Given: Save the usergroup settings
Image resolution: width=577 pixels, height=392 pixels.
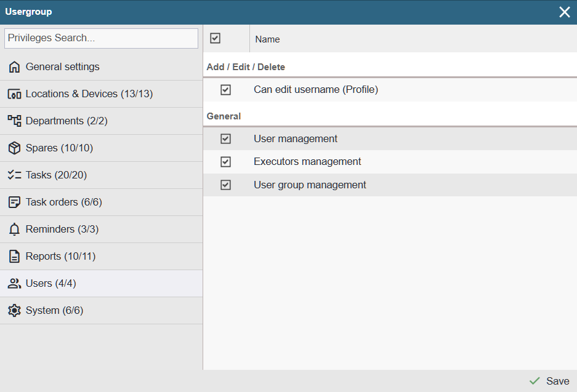Looking at the screenshot, I should (549, 381).
